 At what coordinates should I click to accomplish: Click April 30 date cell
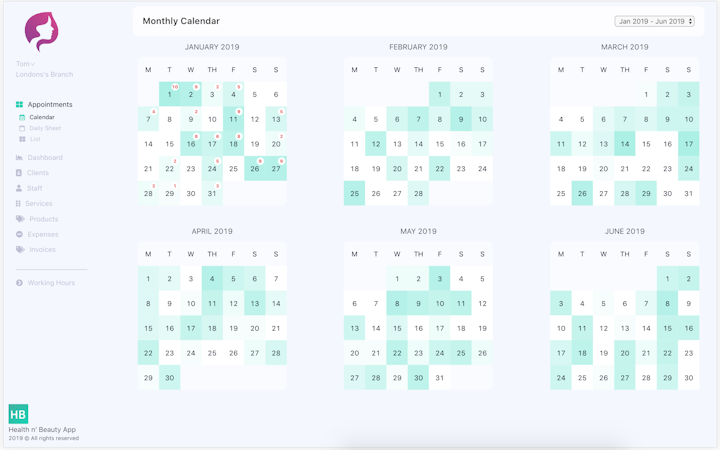[x=170, y=378]
